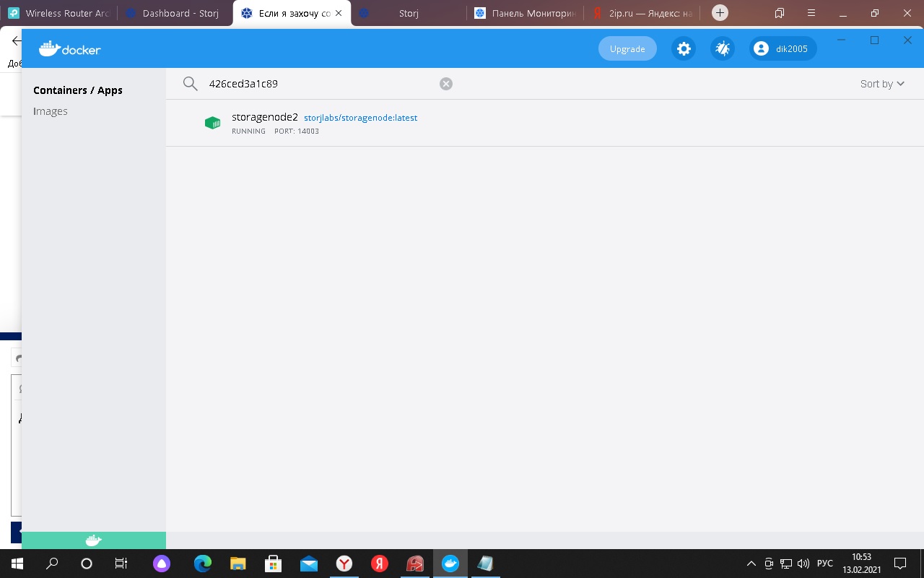Screen dimensions: 924x578
Task: Switch to the Панель Мониторинга tab
Action: pyautogui.click(x=526, y=13)
